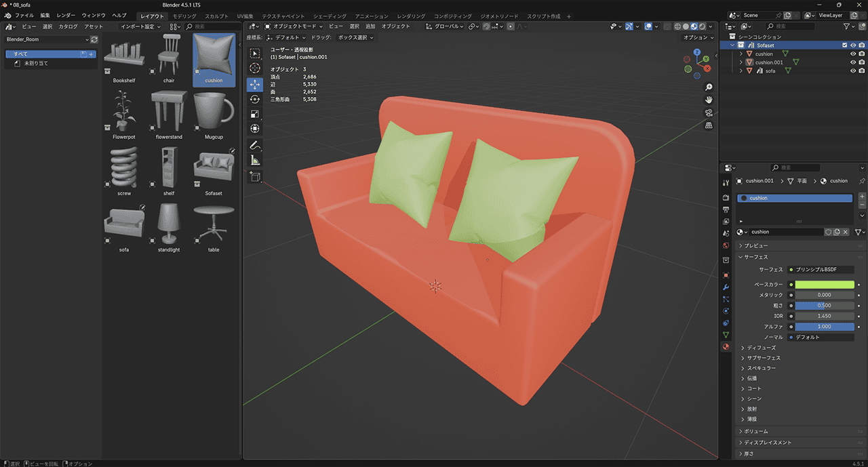868x467 pixels.
Task: Select the Rotate tool in viewport toolbar
Action: click(x=255, y=99)
